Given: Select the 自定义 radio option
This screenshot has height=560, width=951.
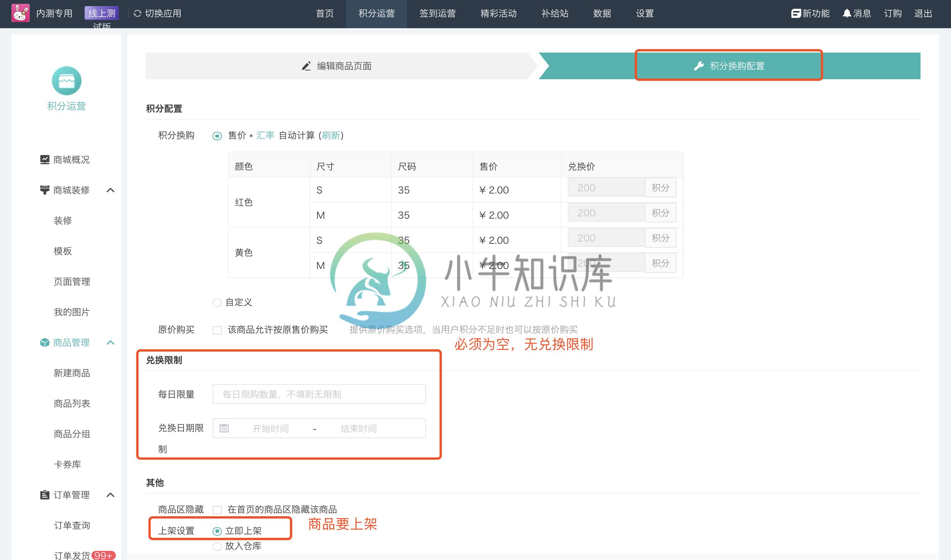Looking at the screenshot, I should (217, 303).
